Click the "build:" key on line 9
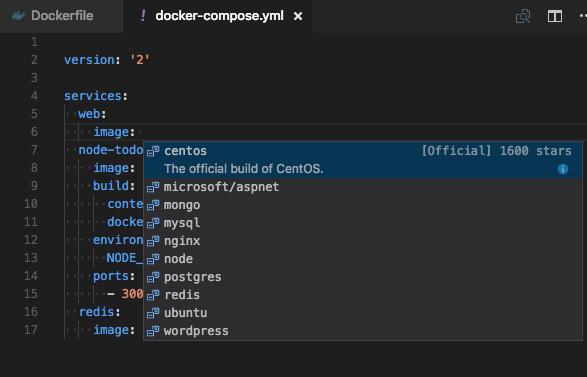This screenshot has height=377, width=587. [114, 186]
